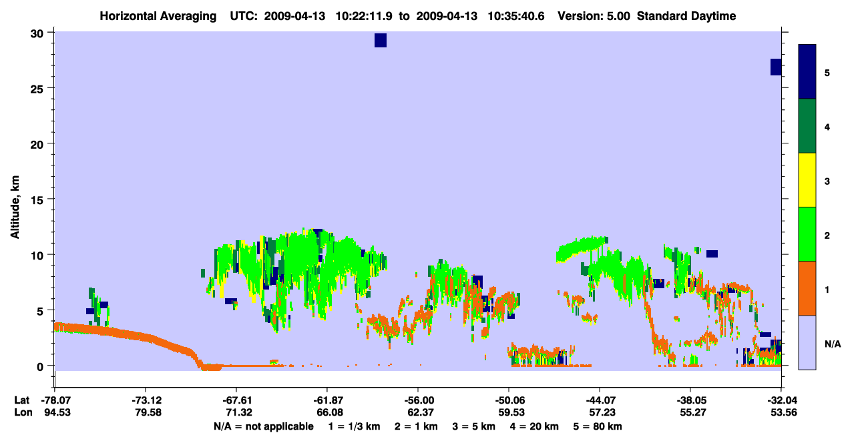Click the lavender N/A colorbar segment
This screenshot has width=868, height=445.
pyautogui.click(x=807, y=342)
